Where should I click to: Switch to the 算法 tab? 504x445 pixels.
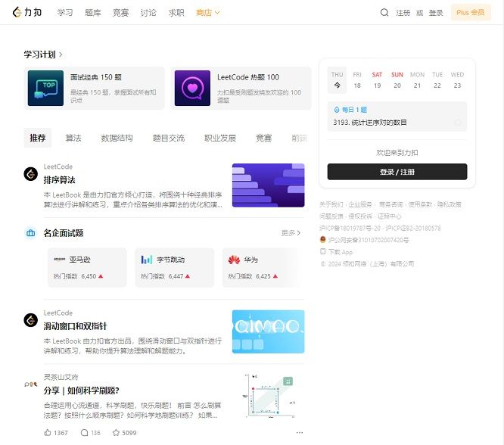pyautogui.click(x=73, y=138)
